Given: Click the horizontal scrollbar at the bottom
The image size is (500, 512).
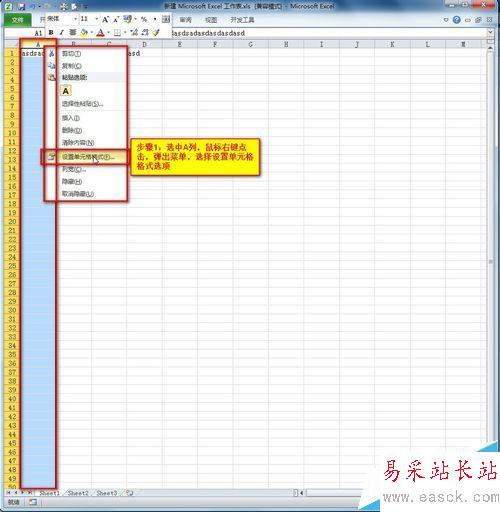Looking at the screenshot, I should point(333,493).
